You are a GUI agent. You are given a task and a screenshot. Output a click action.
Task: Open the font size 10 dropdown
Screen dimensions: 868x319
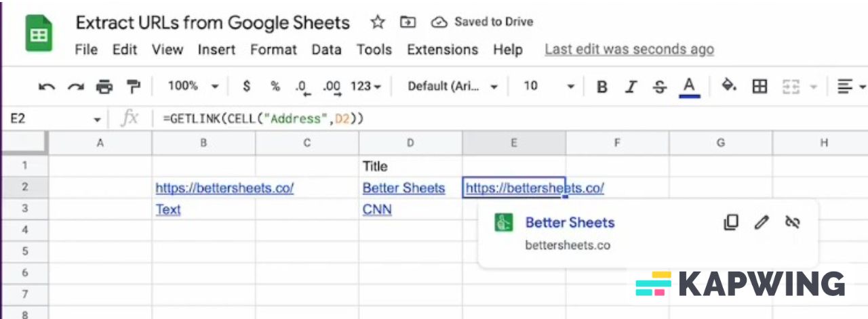[x=549, y=86]
